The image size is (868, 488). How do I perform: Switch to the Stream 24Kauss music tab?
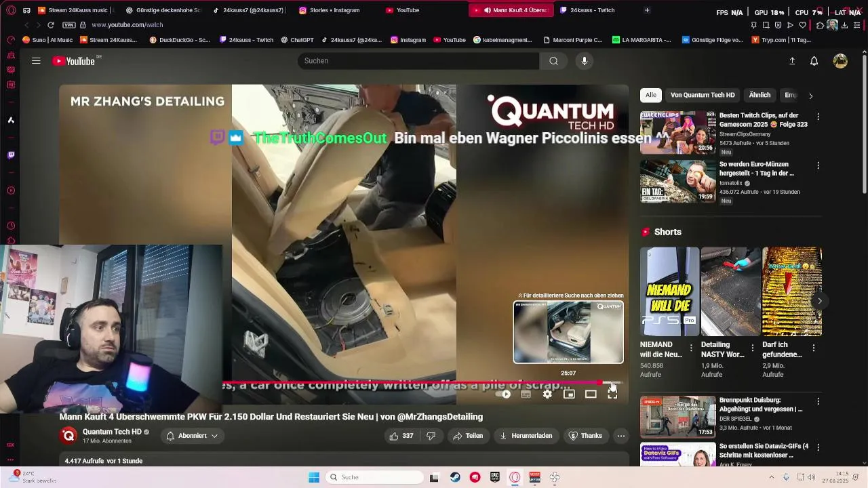pyautogui.click(x=76, y=10)
